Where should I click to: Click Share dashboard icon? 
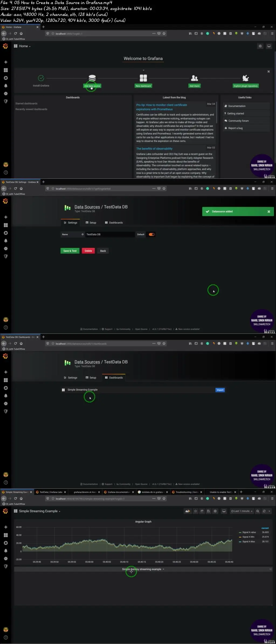[202, 511]
